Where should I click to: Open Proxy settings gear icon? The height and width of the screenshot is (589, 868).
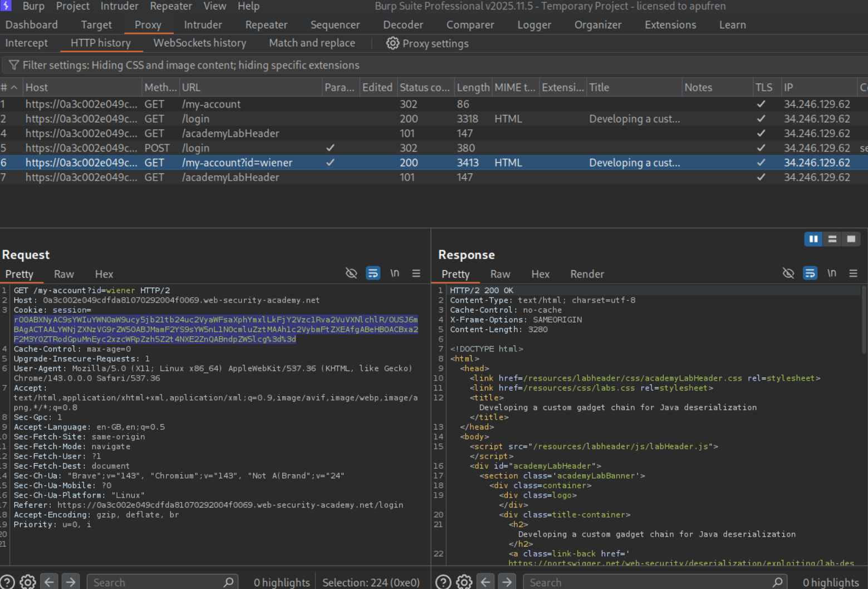tap(393, 43)
